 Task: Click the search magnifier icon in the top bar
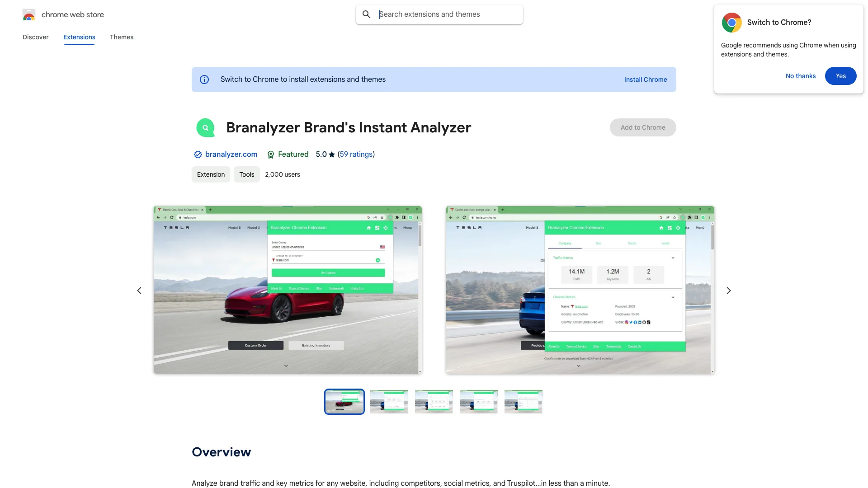(x=366, y=14)
